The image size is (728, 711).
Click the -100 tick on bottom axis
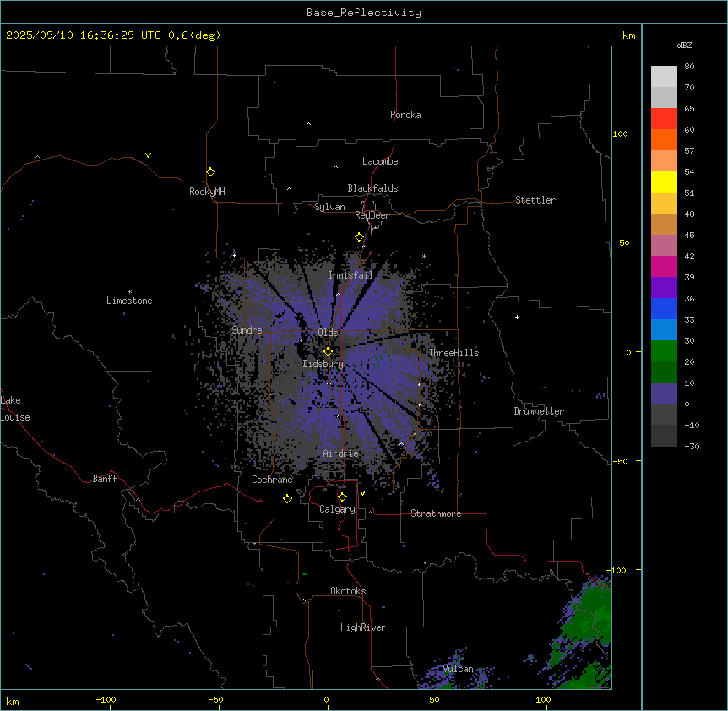tap(106, 699)
